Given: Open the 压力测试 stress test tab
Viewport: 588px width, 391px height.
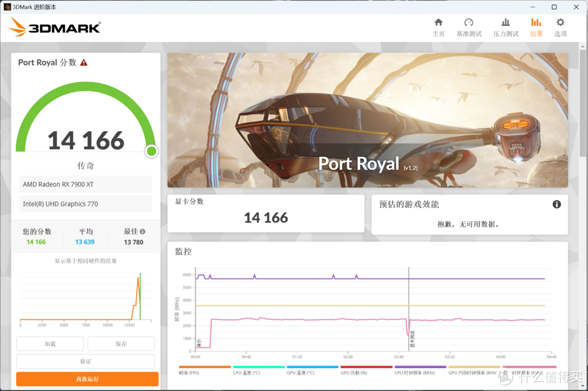Looking at the screenshot, I should (505, 28).
